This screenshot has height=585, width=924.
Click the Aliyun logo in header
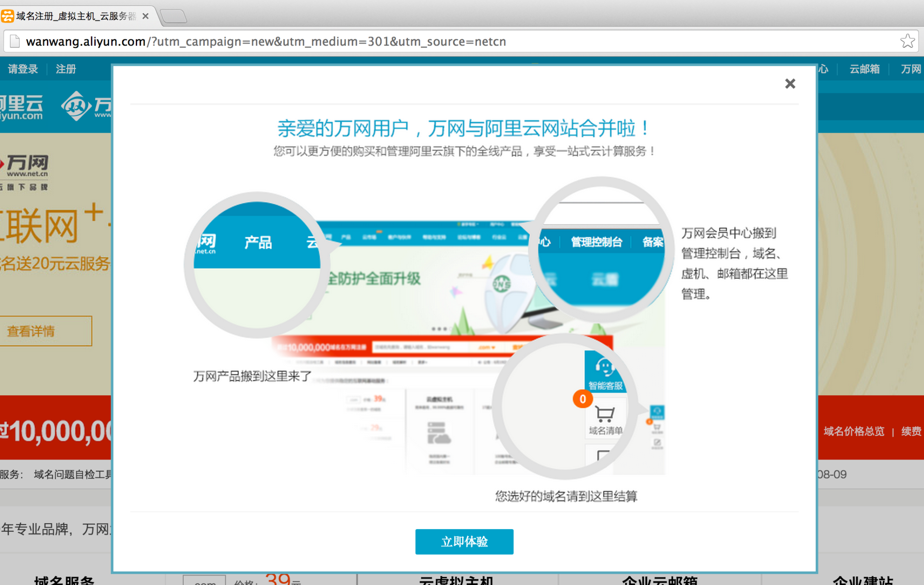(x=22, y=107)
